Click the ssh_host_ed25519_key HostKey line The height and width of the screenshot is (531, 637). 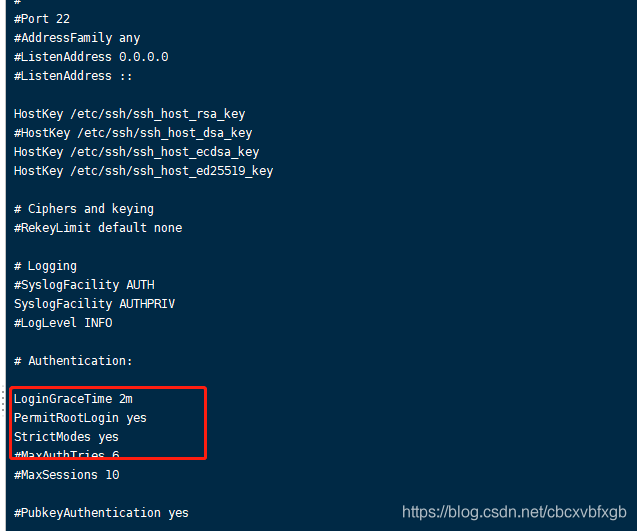[143, 171]
